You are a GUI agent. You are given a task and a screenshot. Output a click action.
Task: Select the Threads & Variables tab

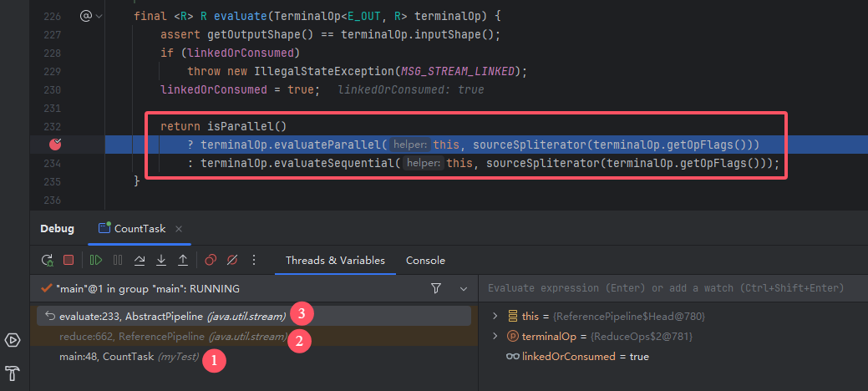[335, 260]
